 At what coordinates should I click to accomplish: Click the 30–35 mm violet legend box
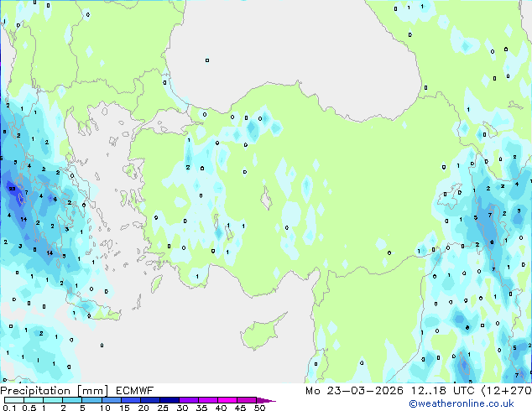tap(188, 400)
